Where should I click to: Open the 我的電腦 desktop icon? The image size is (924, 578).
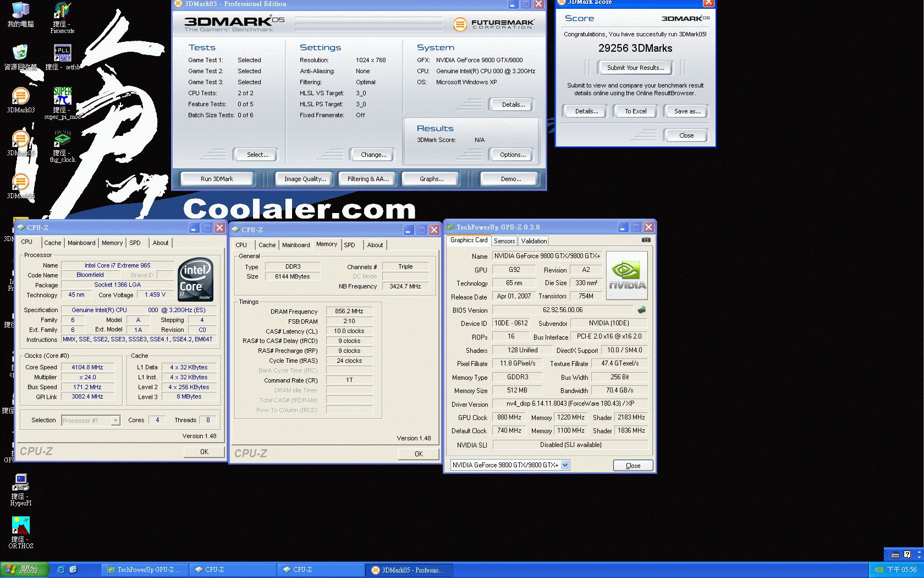click(x=20, y=14)
